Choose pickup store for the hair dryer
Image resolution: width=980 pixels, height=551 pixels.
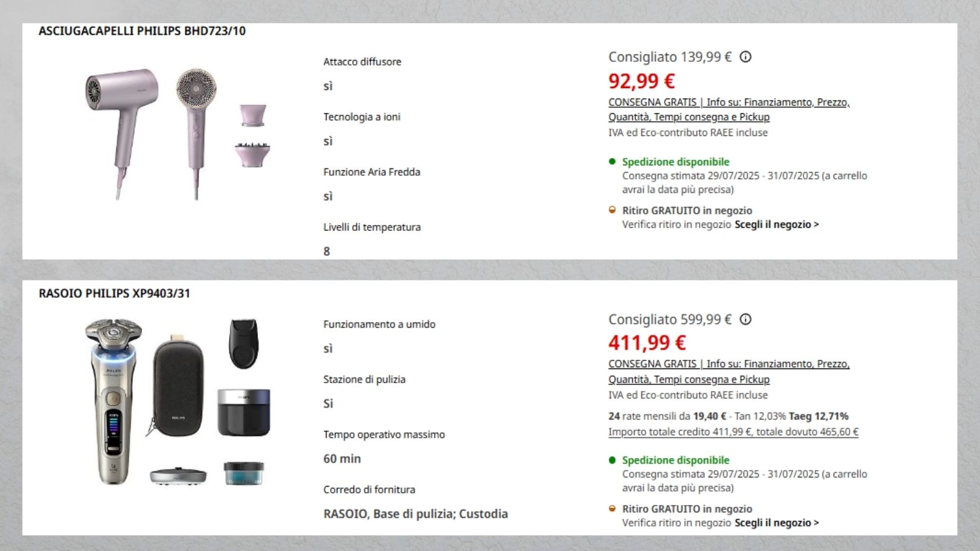coord(777,225)
